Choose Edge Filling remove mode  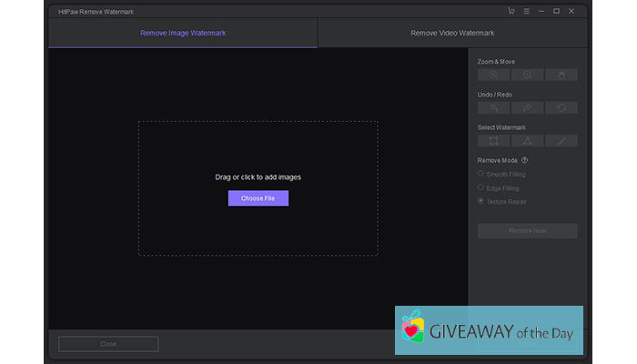point(481,187)
